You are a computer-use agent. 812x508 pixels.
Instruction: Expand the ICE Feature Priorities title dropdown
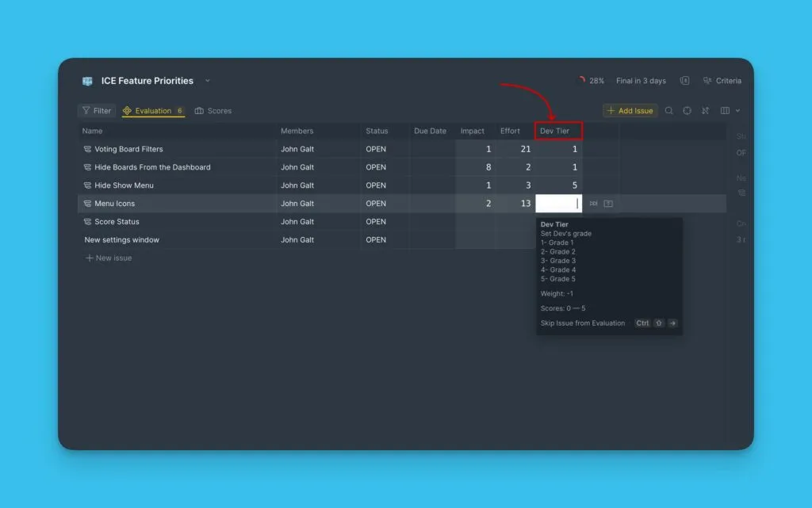tap(208, 81)
